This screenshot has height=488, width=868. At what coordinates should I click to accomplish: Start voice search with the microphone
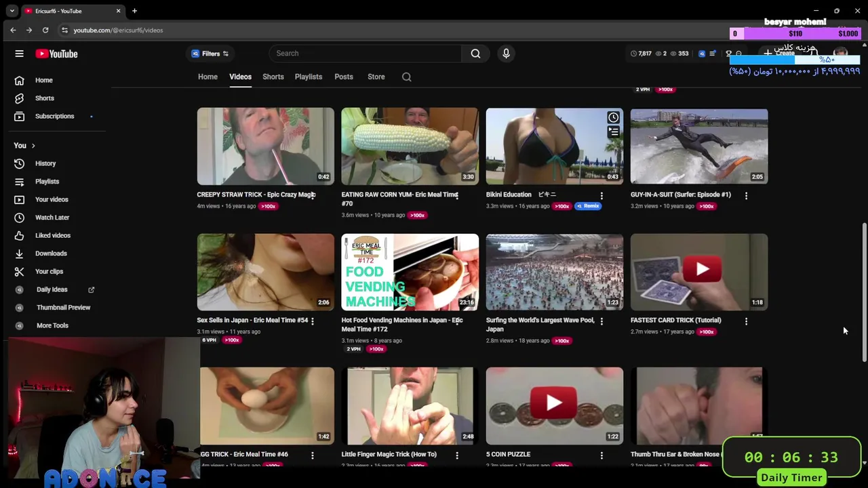[506, 54]
